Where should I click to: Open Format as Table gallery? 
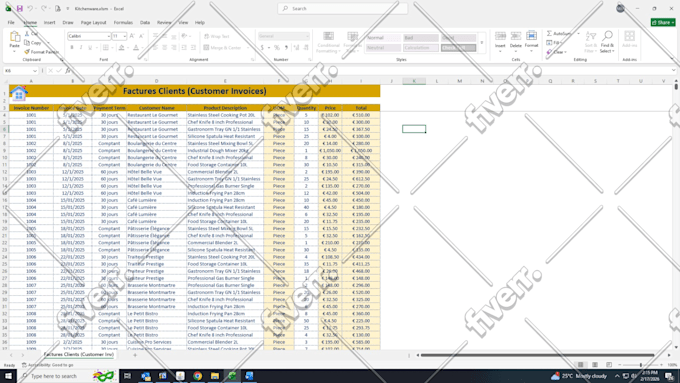(352, 42)
